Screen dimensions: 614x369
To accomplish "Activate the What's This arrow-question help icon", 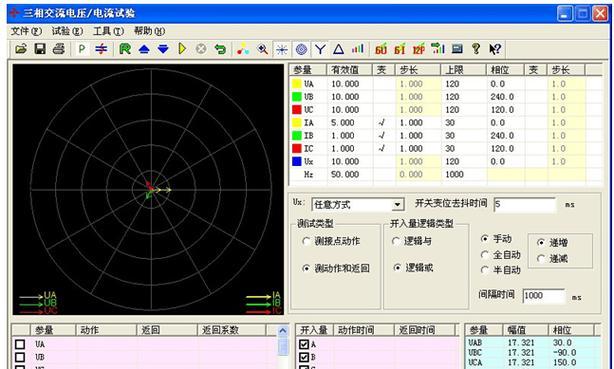I will (x=495, y=49).
